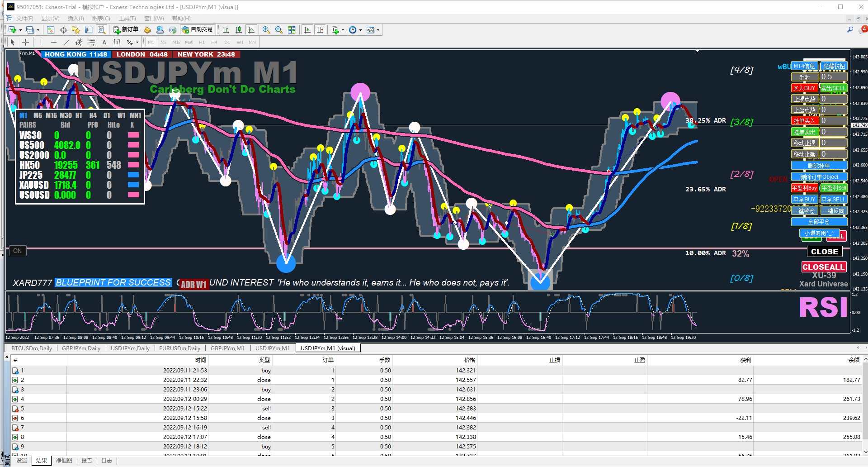This screenshot has height=467, width=868.
Task: Open the periodicity clock dropdown arrow
Action: pyautogui.click(x=360, y=30)
